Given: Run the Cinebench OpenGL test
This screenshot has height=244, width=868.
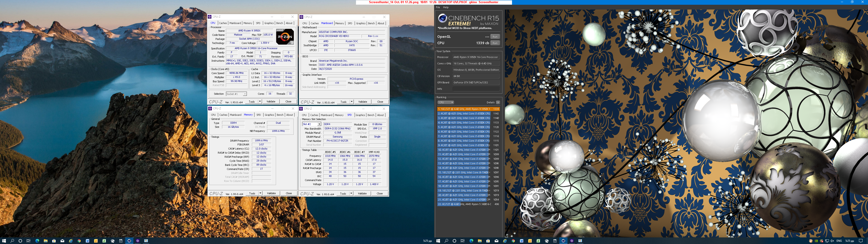Looking at the screenshot, I should pyautogui.click(x=495, y=36).
